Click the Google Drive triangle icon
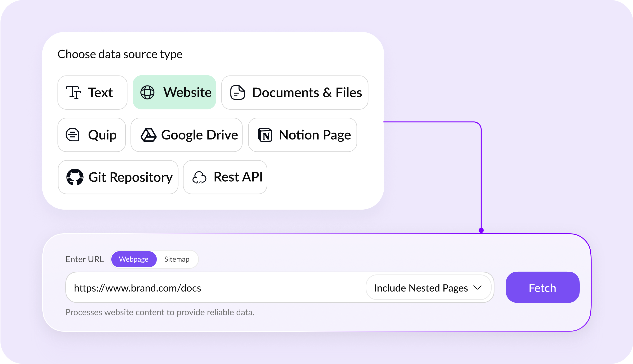Image resolution: width=633 pixels, height=364 pixels. click(148, 135)
